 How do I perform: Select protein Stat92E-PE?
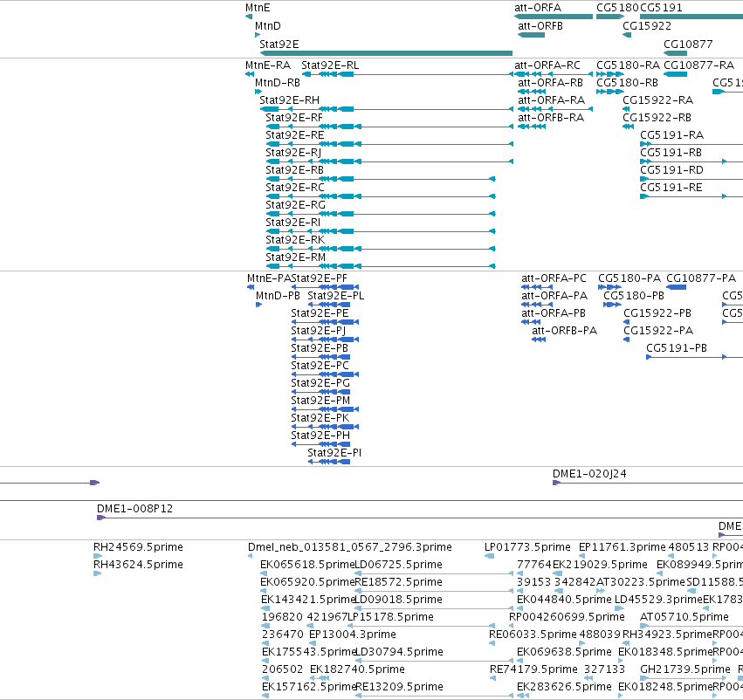click(x=325, y=322)
